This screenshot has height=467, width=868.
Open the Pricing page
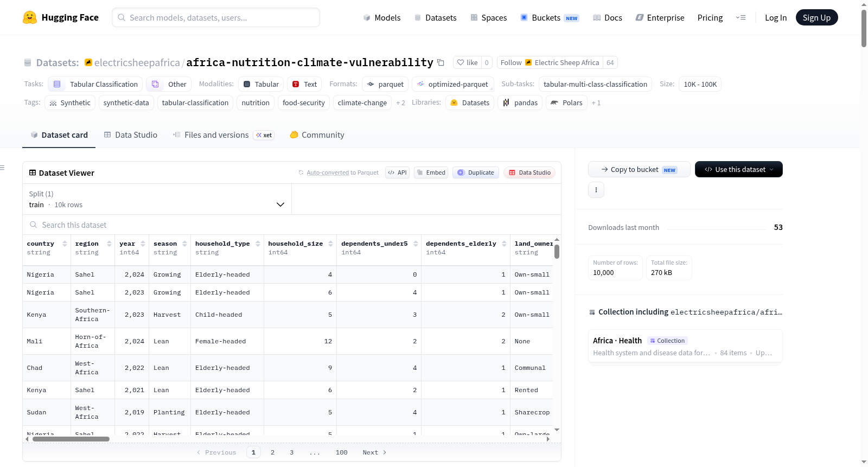pos(710,17)
